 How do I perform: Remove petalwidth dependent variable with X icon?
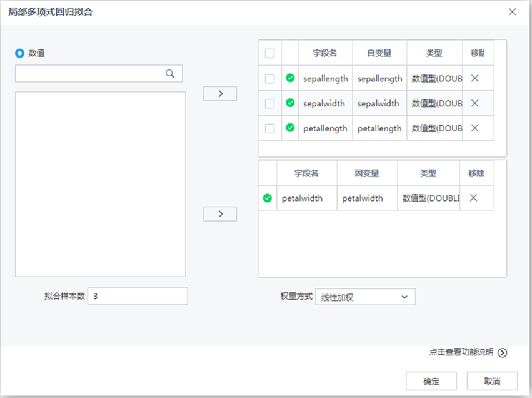(473, 198)
